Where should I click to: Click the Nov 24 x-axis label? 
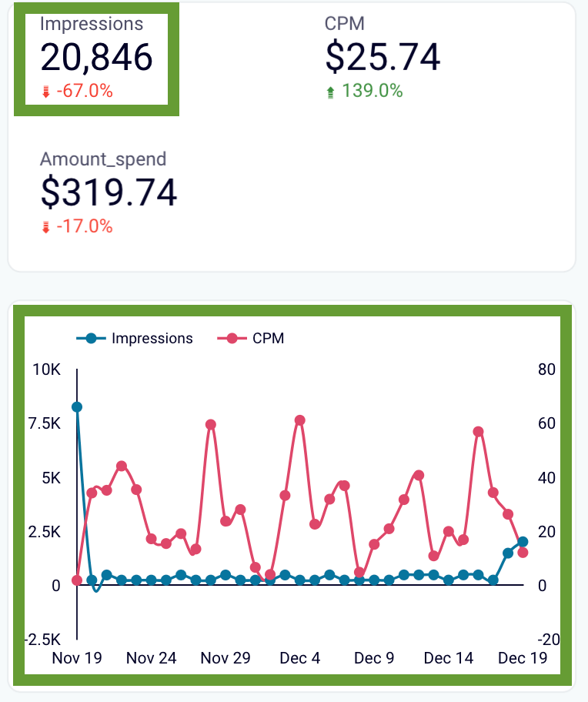pyautogui.click(x=152, y=658)
